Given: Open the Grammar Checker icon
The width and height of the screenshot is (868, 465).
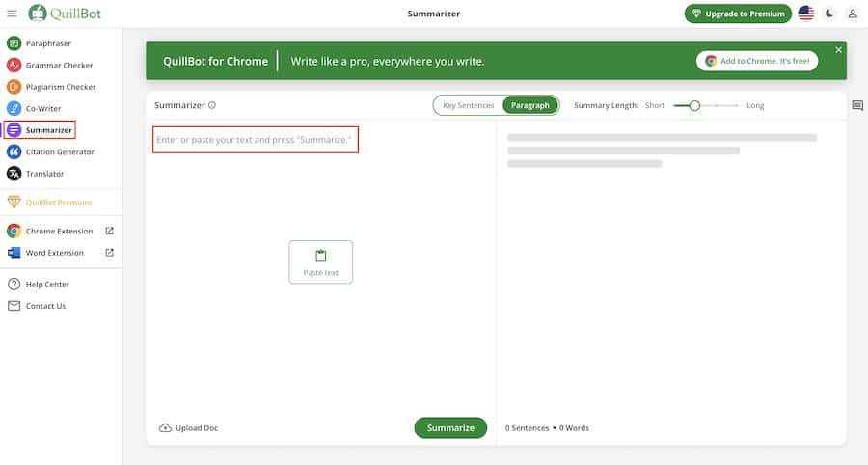Looking at the screenshot, I should pos(14,65).
